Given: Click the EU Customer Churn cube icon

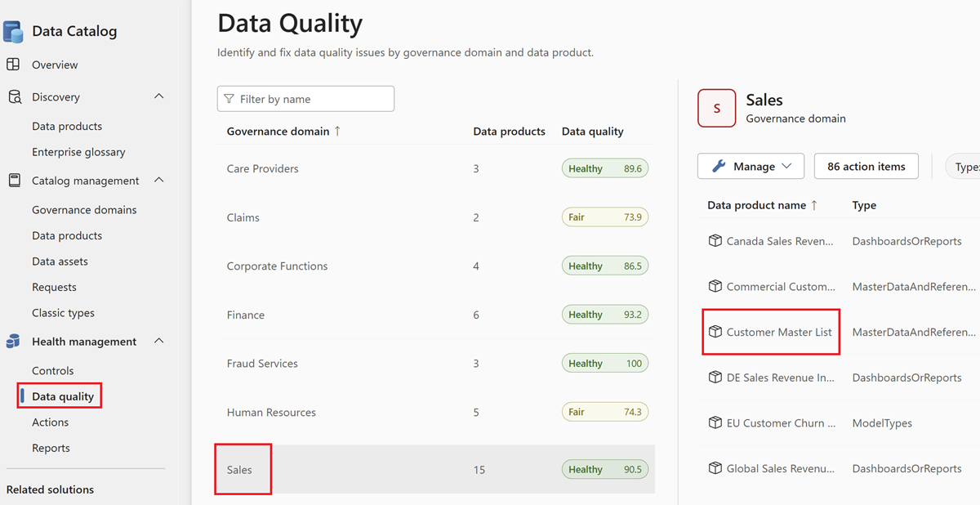Looking at the screenshot, I should tap(715, 422).
